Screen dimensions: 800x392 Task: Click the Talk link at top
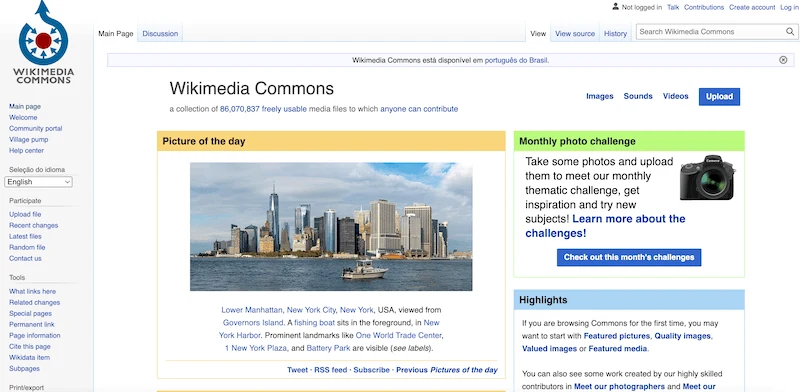coord(673,7)
